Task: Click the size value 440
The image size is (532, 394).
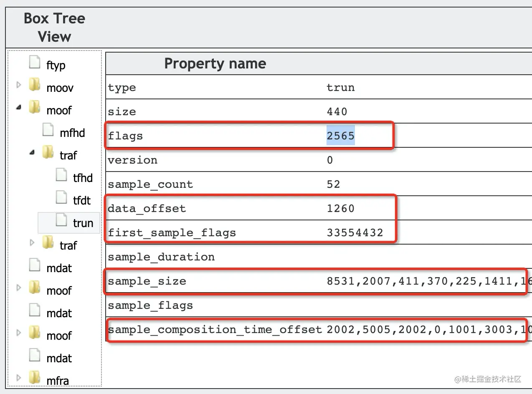Action: pos(337,112)
